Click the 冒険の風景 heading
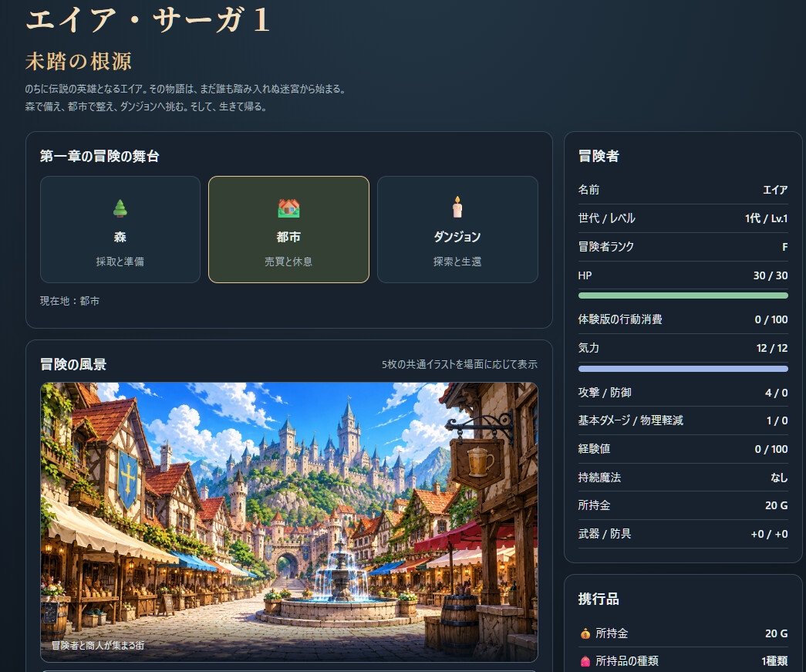This screenshot has height=672, width=806. tap(73, 364)
